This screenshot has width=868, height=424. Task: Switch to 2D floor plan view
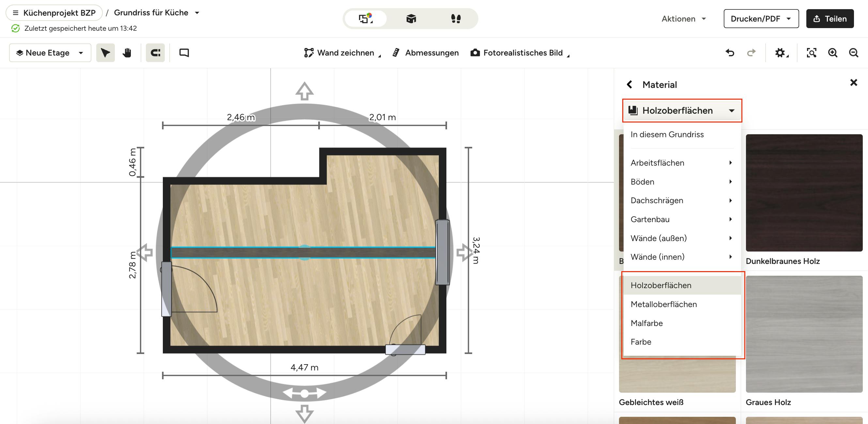[x=365, y=19]
